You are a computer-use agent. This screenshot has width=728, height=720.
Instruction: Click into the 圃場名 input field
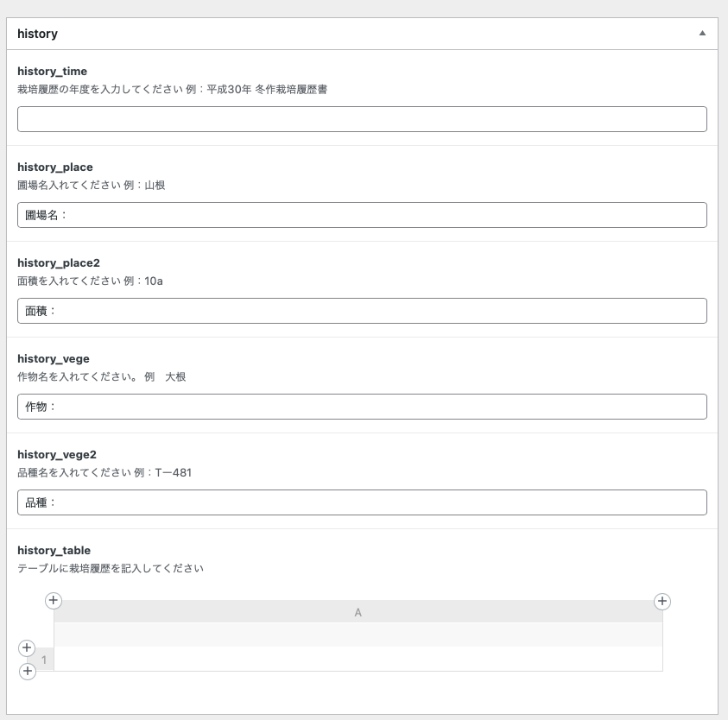click(362, 215)
